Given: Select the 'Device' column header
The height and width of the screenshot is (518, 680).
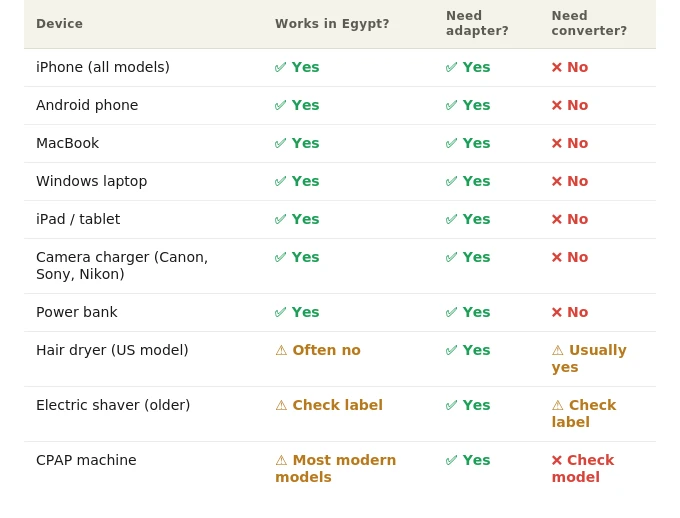Looking at the screenshot, I should click(59, 23).
